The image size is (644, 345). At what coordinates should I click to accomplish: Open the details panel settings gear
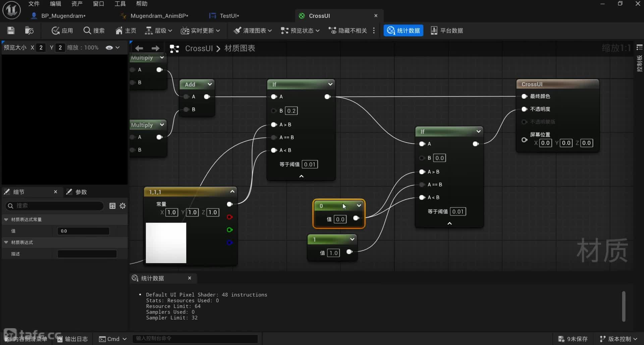click(123, 206)
